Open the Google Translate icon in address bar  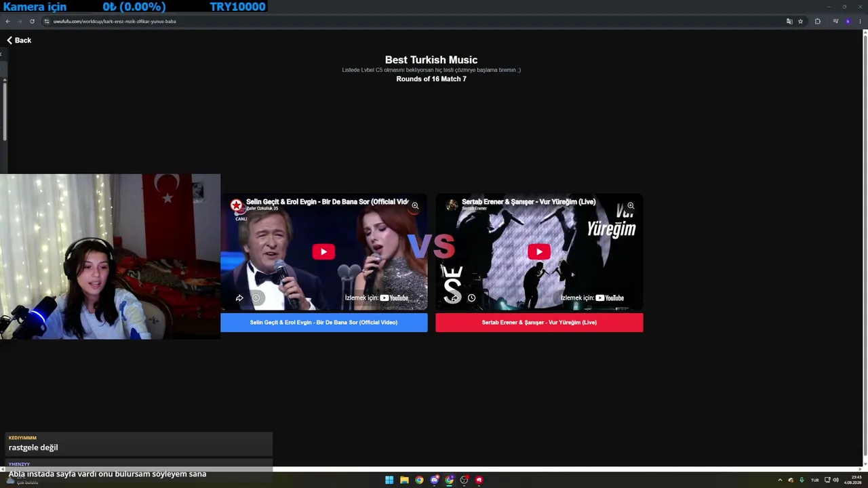point(789,21)
